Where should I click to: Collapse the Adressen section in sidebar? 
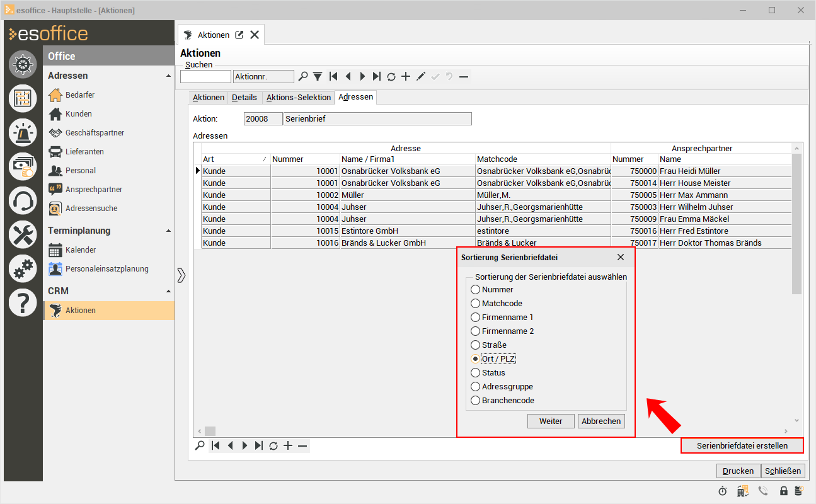168,76
